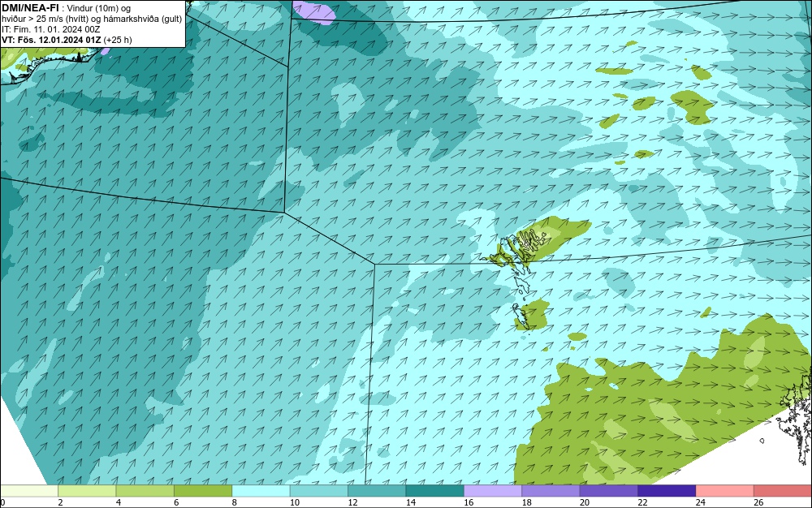Screen dimensions: 812x508
Task: Click the legend scale label "12"
Action: pyautogui.click(x=352, y=502)
